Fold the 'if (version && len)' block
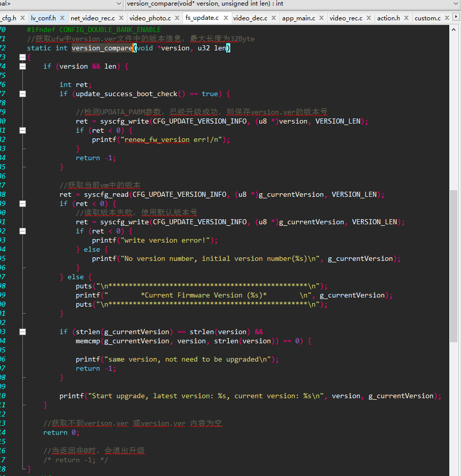 click(22, 66)
